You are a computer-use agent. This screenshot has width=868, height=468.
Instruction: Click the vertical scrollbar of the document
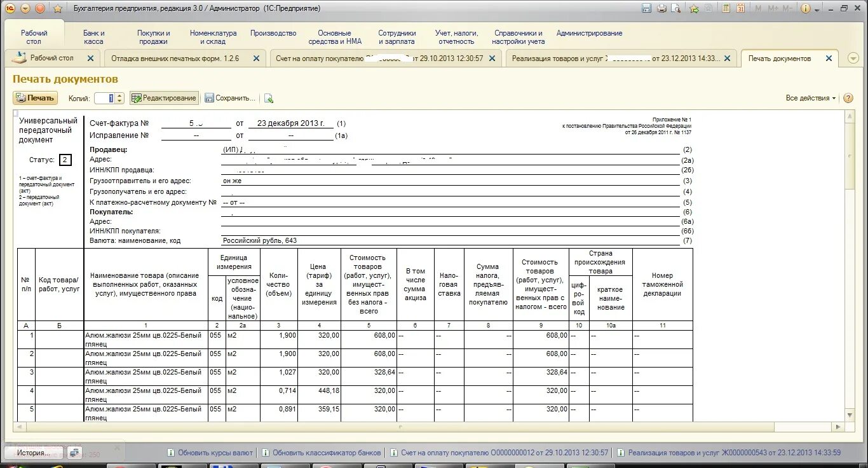click(x=851, y=267)
